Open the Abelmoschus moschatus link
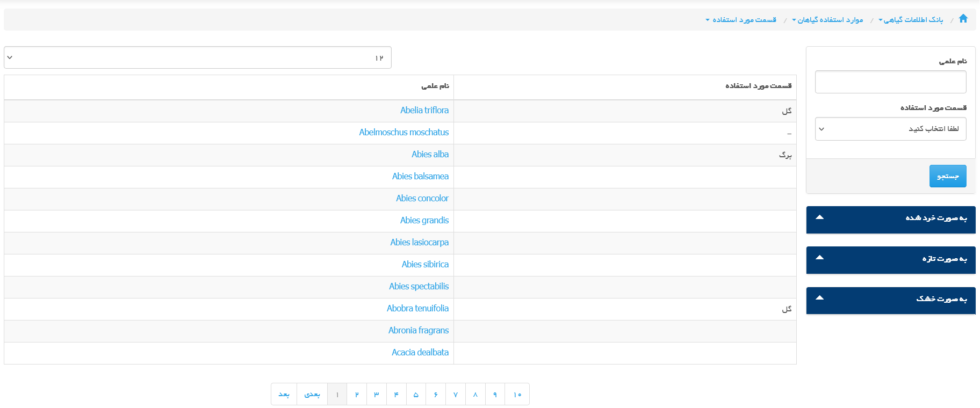This screenshot has height=408, width=980. (x=403, y=133)
